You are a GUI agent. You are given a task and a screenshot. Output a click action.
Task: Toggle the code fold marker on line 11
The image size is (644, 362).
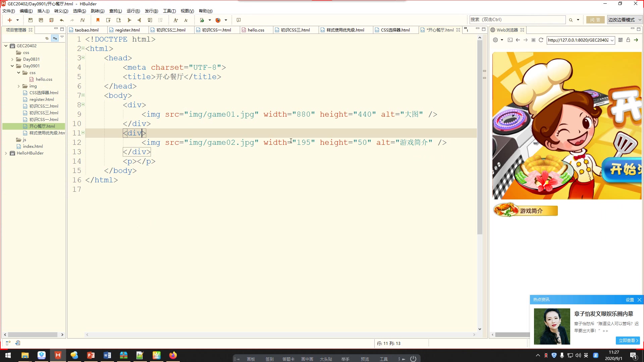[83, 133]
